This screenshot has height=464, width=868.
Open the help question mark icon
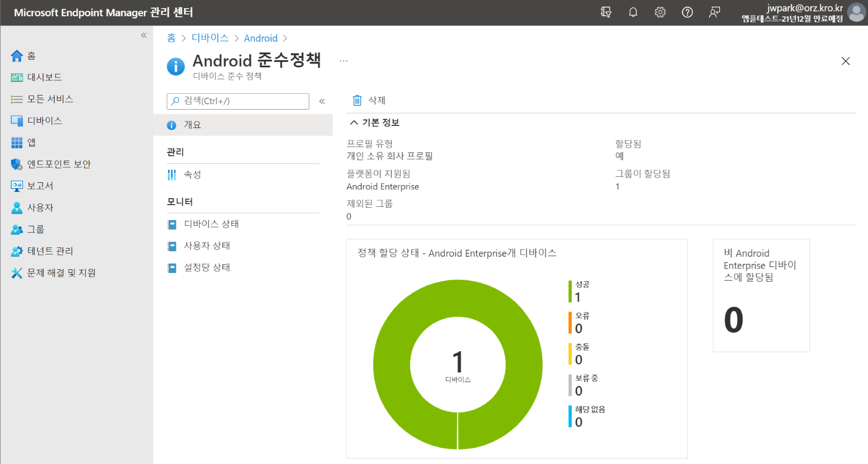(687, 12)
